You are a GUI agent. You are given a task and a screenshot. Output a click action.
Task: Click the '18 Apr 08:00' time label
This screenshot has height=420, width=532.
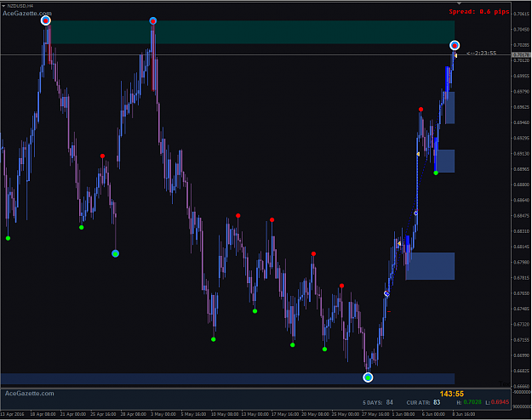click(x=43, y=414)
